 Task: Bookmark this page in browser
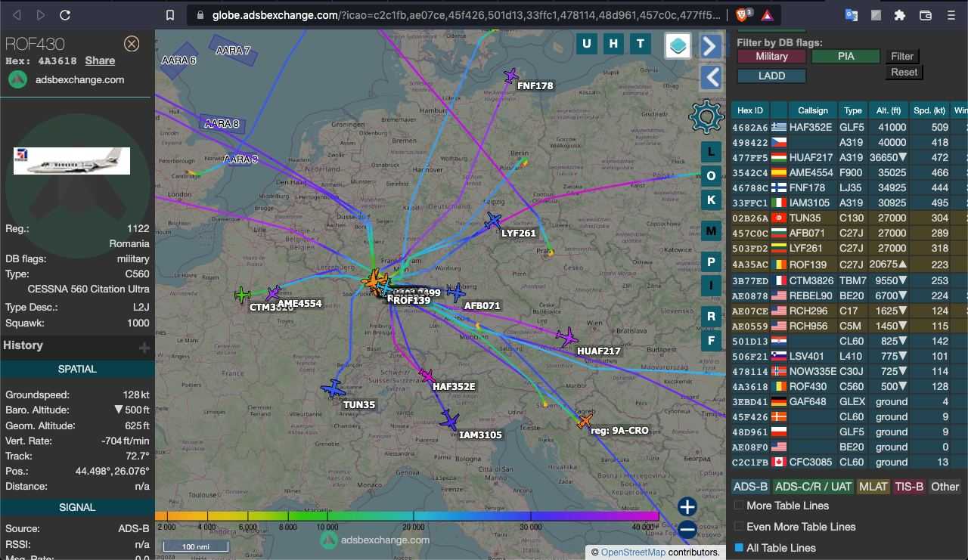pos(171,15)
